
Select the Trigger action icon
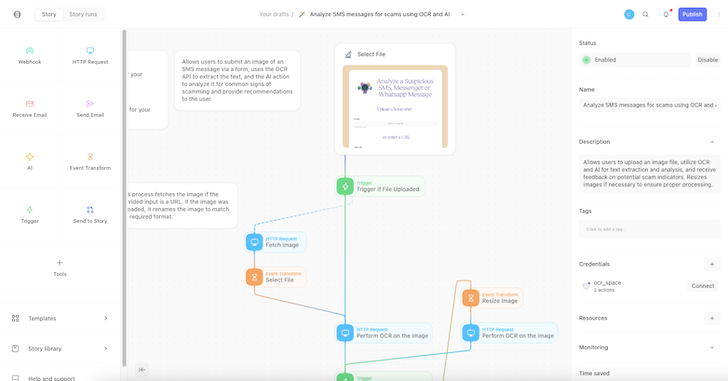[30, 210]
